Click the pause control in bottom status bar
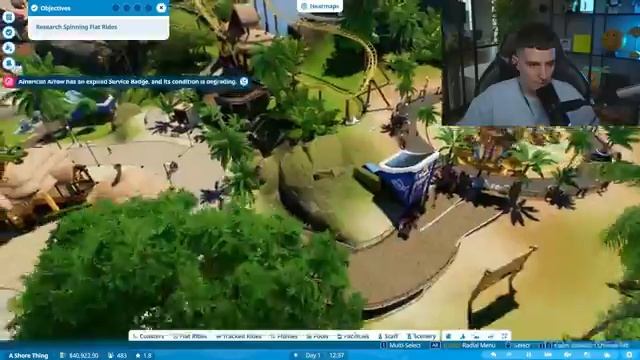The width and height of the screenshot is (640, 360). [529, 355]
